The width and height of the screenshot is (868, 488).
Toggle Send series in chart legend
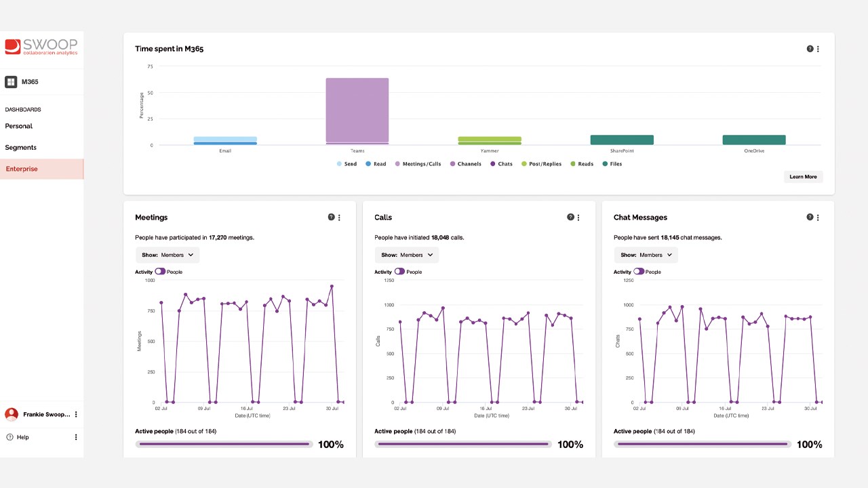347,164
